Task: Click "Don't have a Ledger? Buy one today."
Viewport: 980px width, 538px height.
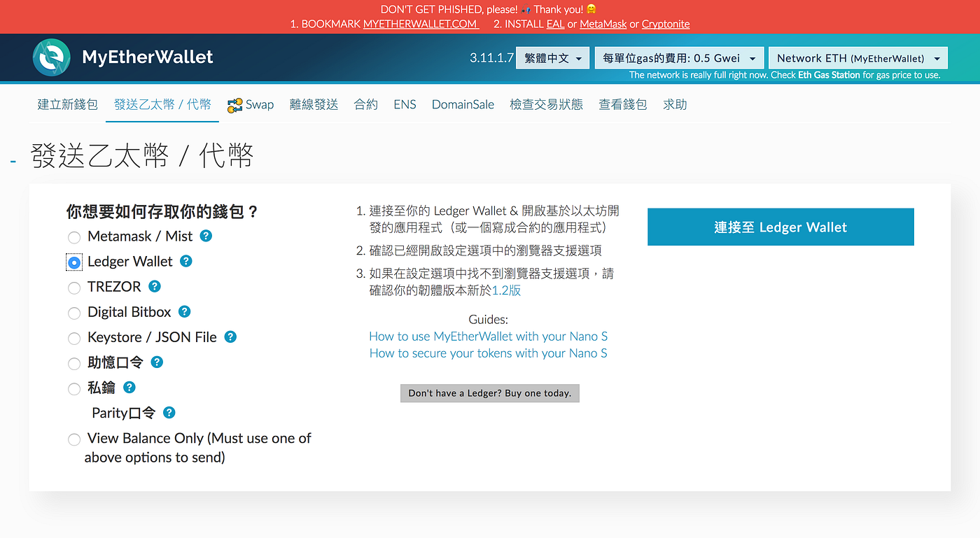Action: (490, 393)
